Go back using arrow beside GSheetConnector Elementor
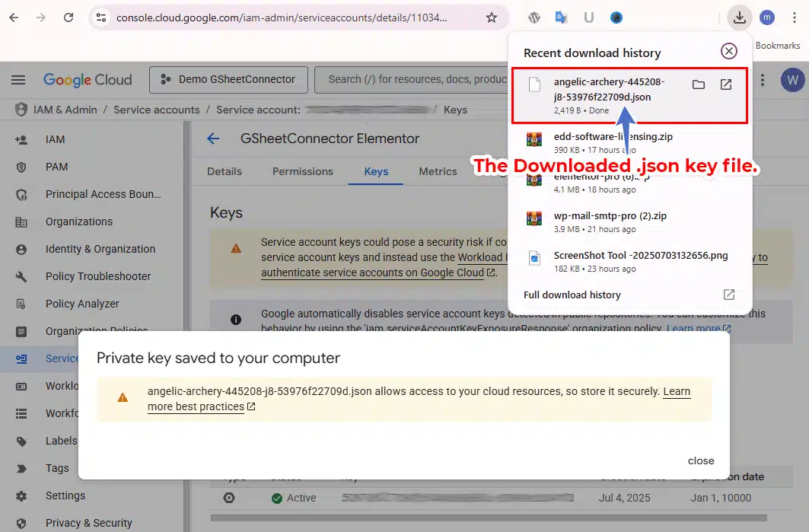 [x=213, y=139]
